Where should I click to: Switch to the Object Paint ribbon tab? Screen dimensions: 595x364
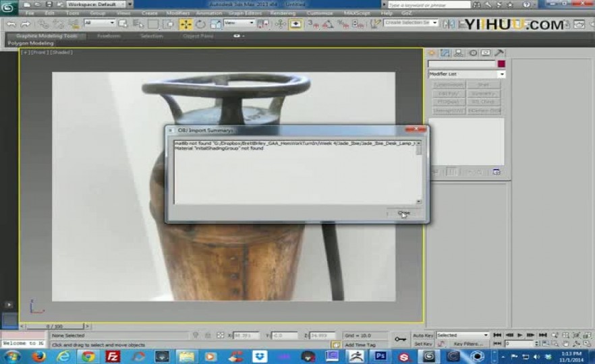click(x=198, y=36)
